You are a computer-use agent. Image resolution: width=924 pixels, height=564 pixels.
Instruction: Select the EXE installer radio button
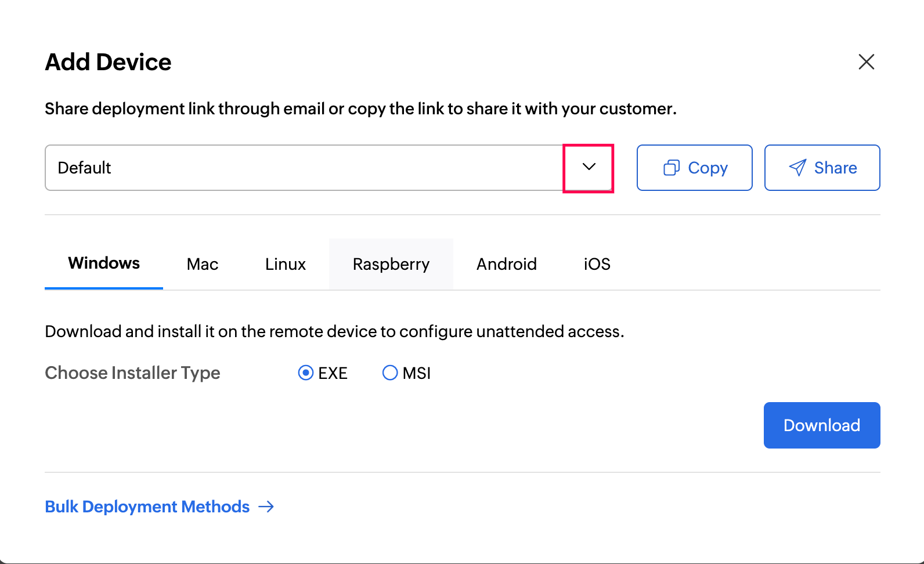coord(306,373)
